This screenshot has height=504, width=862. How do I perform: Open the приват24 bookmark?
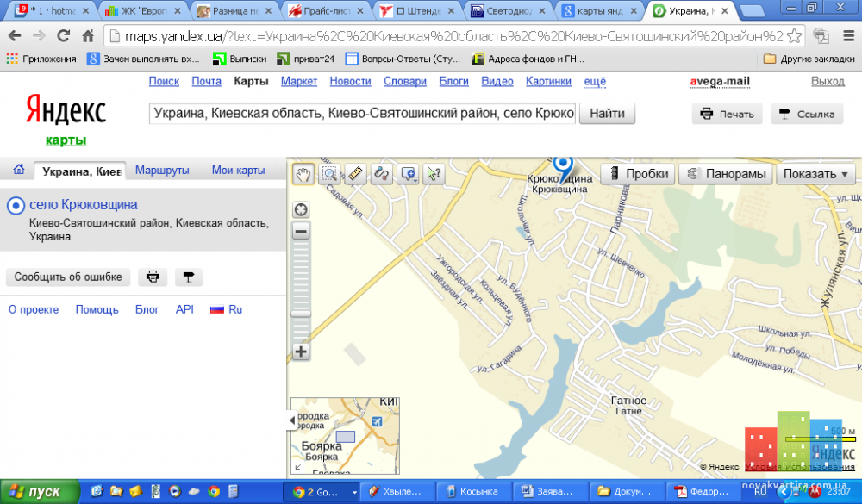point(306,59)
